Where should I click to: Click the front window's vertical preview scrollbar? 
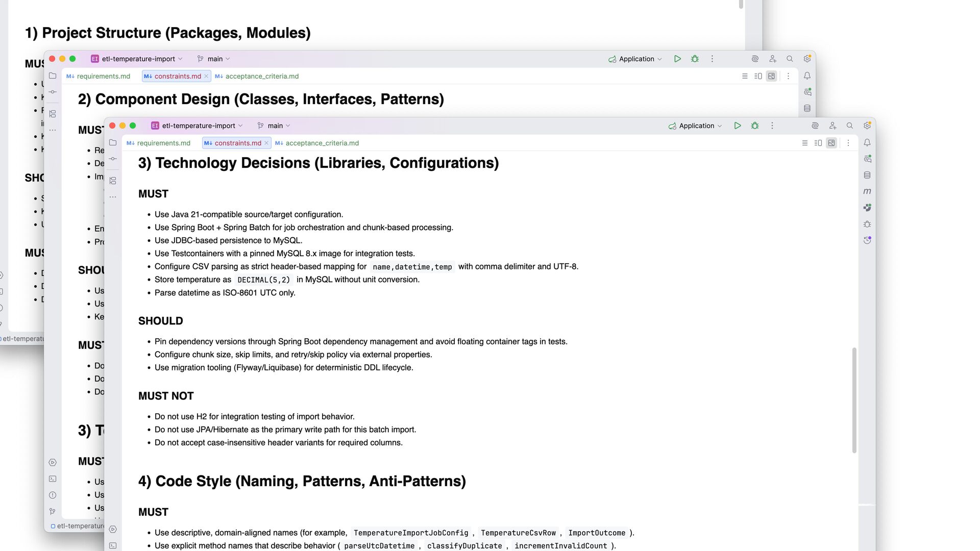[854, 400]
